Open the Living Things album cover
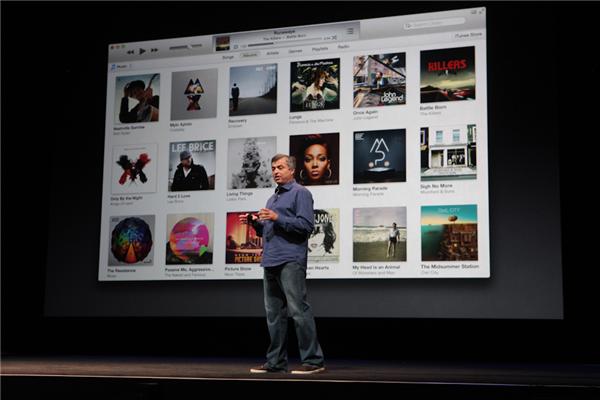Viewport: 600px width, 400px height. [252, 163]
